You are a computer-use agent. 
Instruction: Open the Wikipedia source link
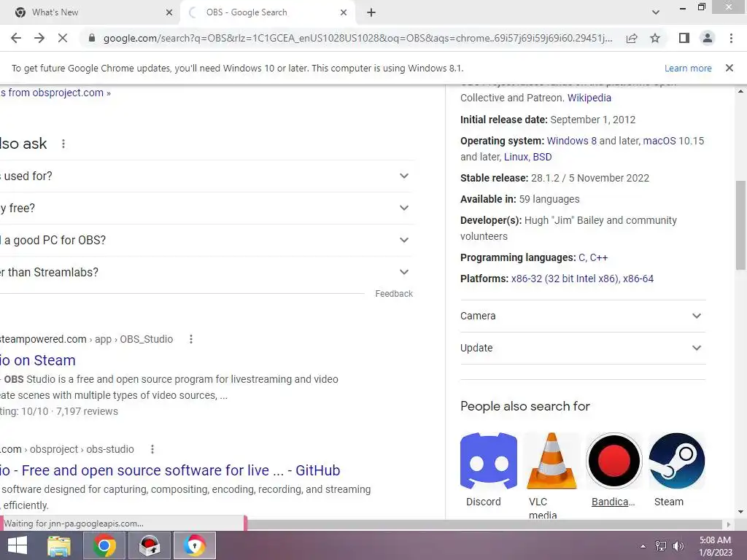point(589,98)
